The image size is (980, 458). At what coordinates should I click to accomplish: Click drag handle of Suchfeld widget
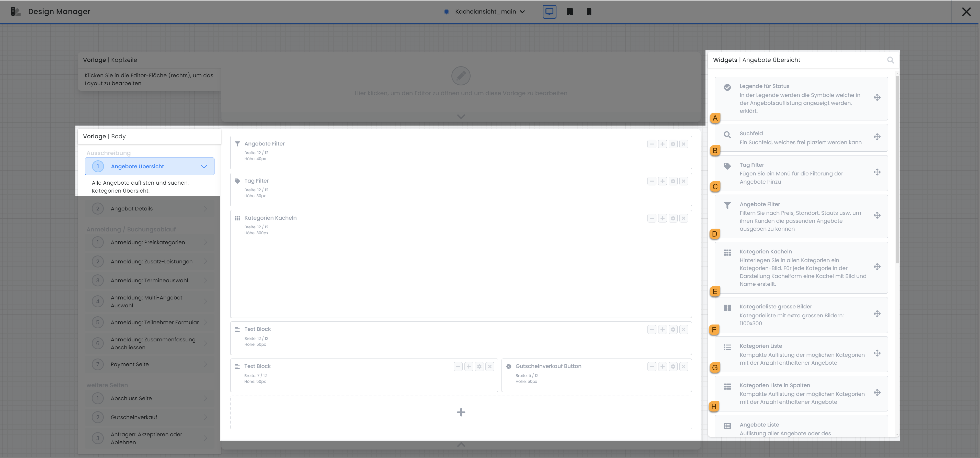point(877,137)
